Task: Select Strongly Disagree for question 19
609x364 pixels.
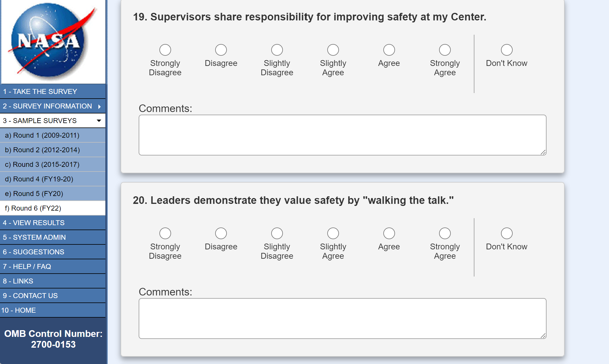Action: (x=165, y=50)
